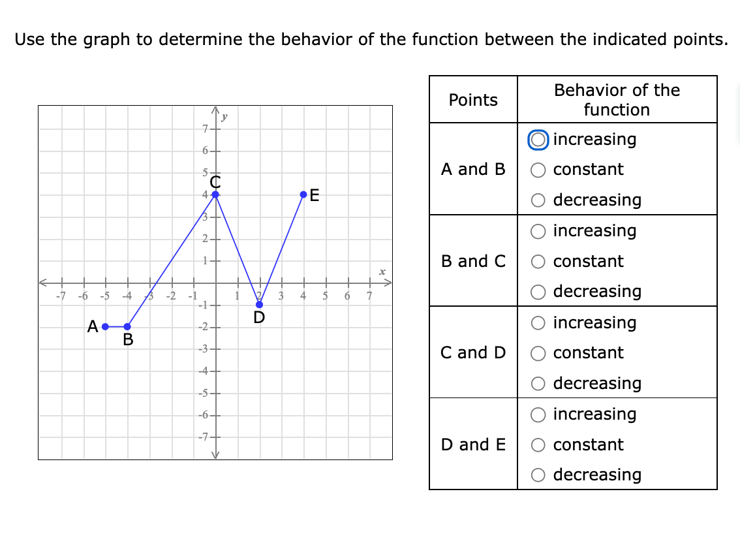Select constant for points B and C
This screenshot has height=560, width=740.
pyautogui.click(x=537, y=261)
